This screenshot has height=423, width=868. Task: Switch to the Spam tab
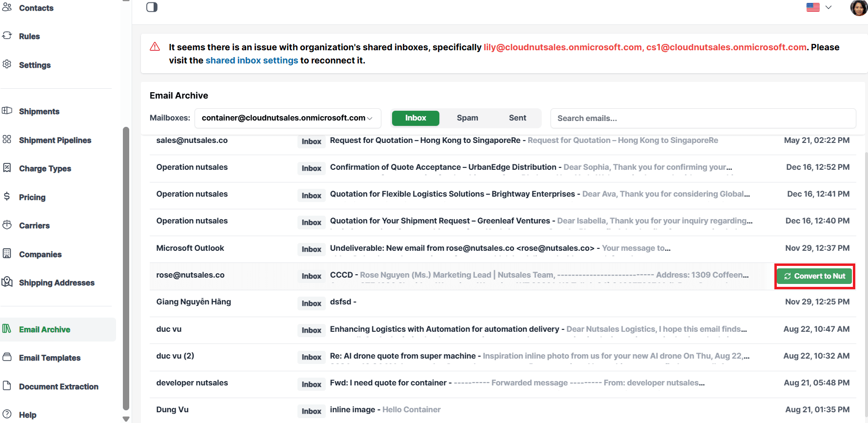(467, 118)
